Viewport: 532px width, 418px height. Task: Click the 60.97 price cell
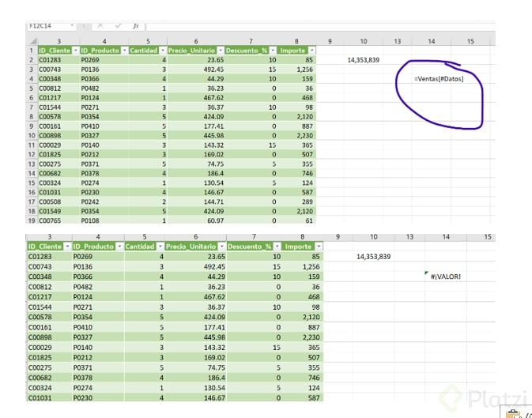point(196,220)
